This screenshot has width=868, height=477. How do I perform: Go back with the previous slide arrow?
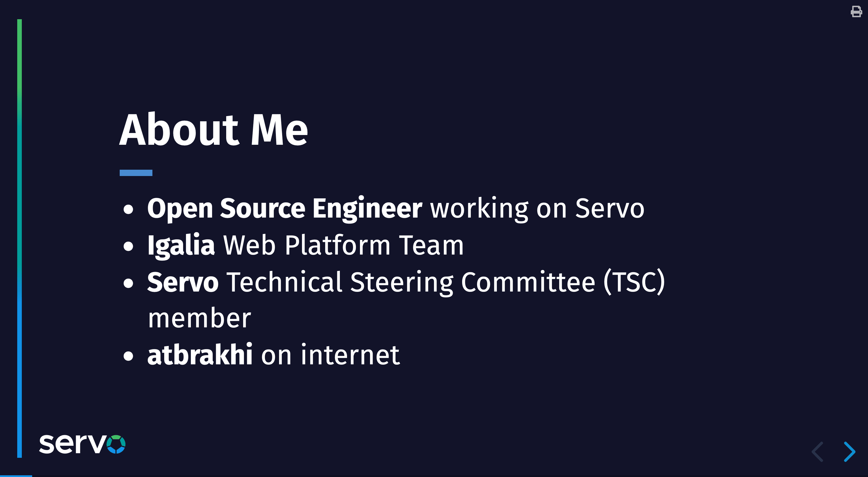818,451
